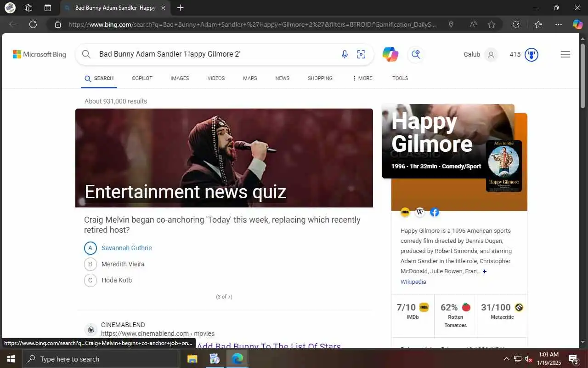Open the Calub account profile
The image size is (588, 368).
pos(480,54)
